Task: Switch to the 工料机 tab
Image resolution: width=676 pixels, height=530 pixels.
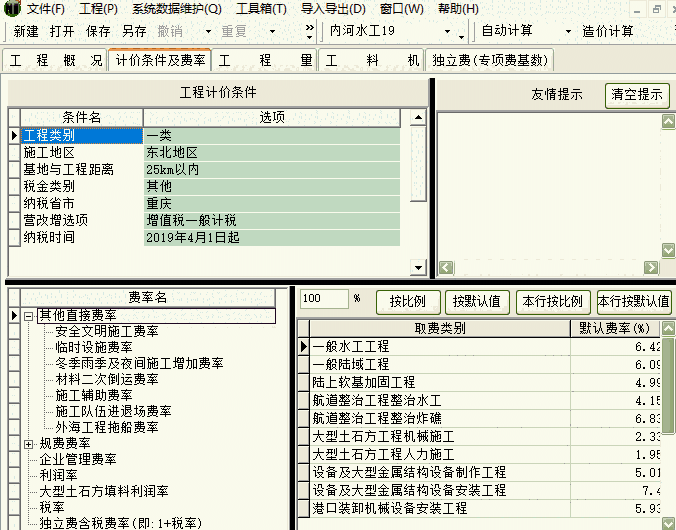Action: [372, 60]
